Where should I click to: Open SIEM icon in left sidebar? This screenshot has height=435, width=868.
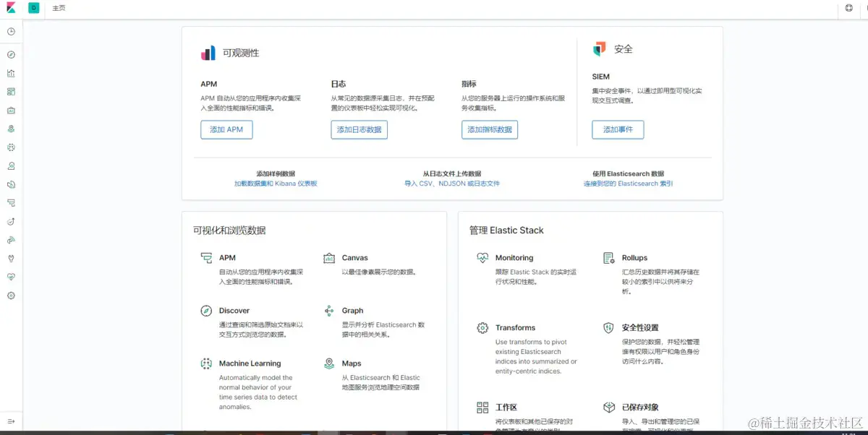11,240
